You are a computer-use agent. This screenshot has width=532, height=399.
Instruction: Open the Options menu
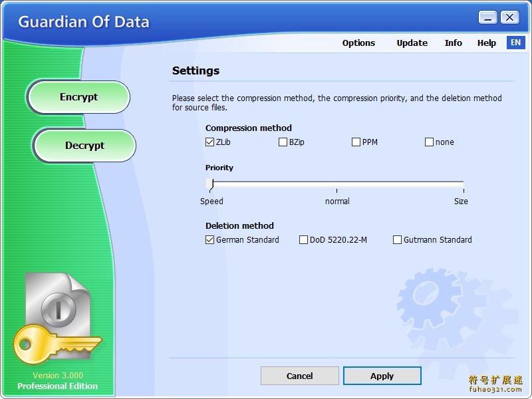[x=358, y=43]
